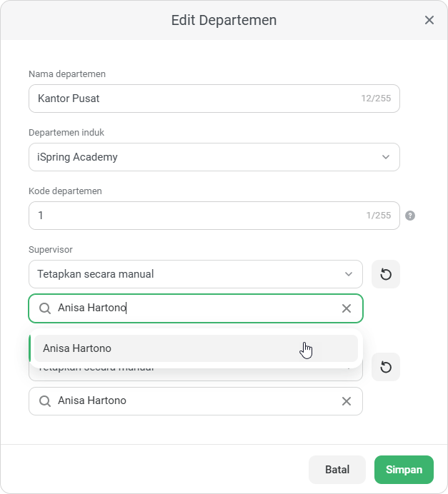Click into the focused Supervisor search field
The width and height of the screenshot is (448, 494).
196,308
